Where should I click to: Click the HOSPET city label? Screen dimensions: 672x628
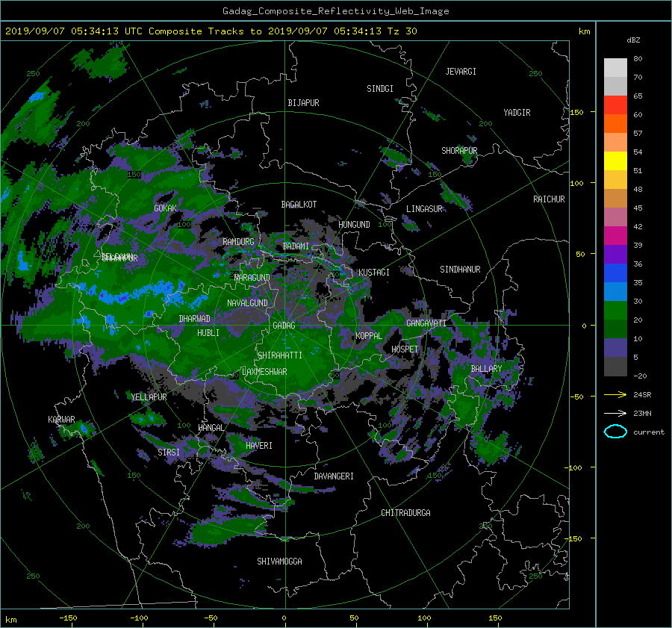[x=405, y=349]
